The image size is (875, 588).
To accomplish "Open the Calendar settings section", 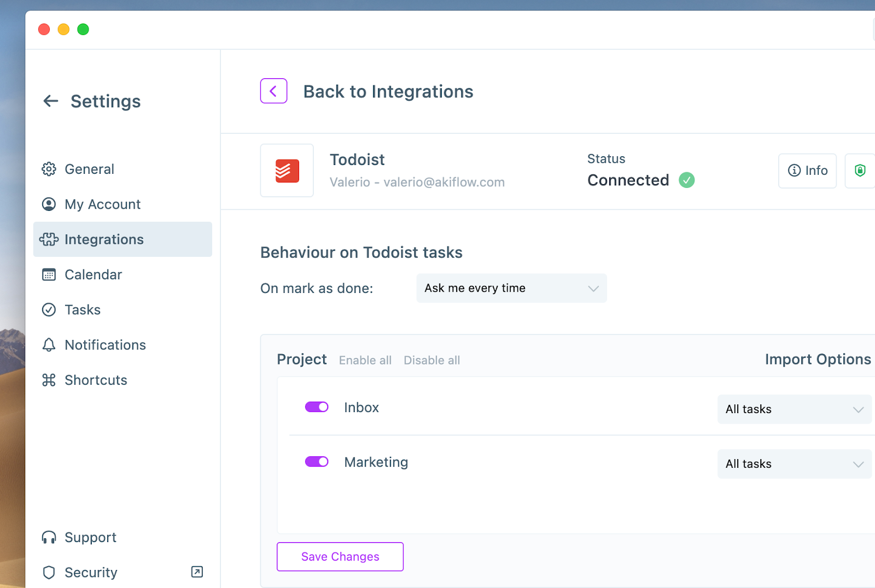I will coord(93,275).
